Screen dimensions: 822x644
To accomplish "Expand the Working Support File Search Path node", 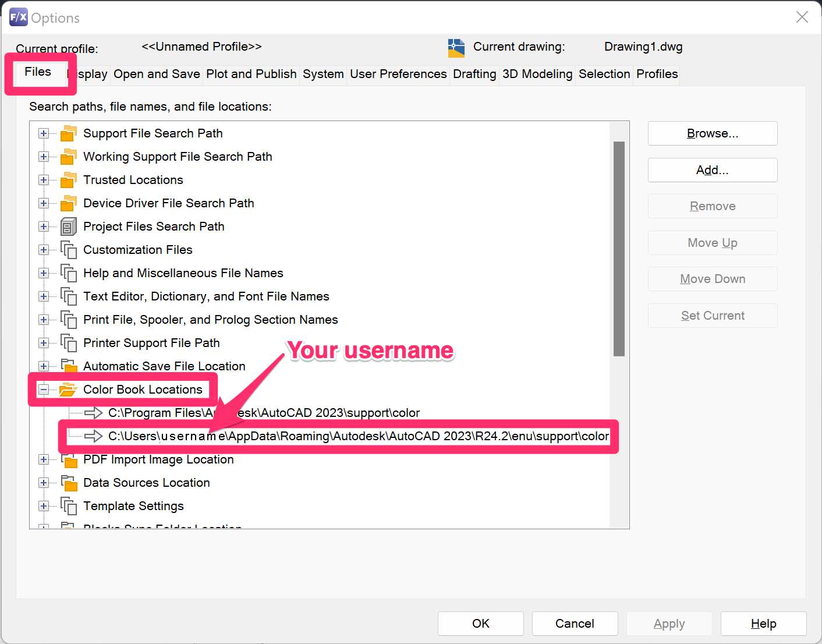I will point(44,157).
